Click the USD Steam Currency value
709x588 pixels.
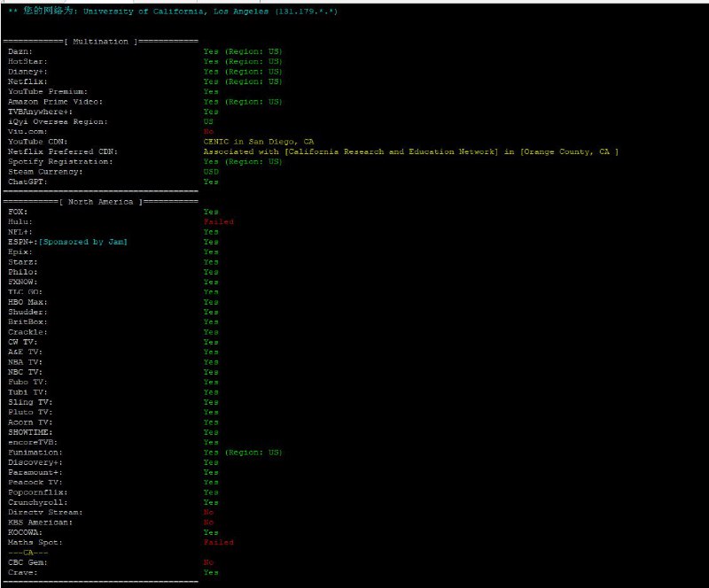point(211,172)
